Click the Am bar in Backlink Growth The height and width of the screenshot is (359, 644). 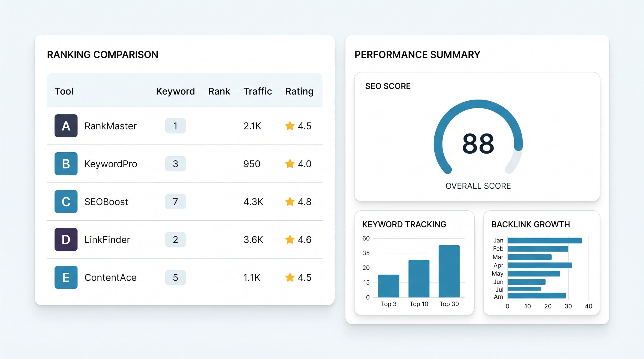click(537, 296)
